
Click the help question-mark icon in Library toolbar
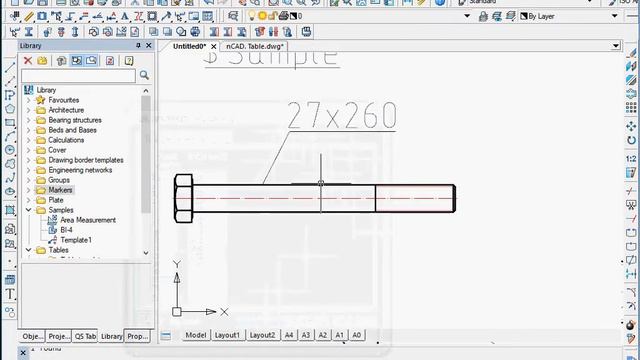click(x=129, y=61)
